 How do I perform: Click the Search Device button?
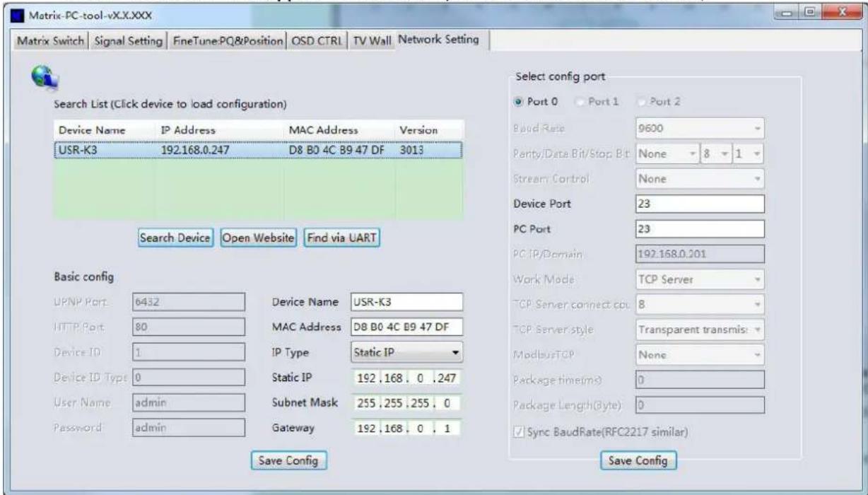tap(176, 238)
